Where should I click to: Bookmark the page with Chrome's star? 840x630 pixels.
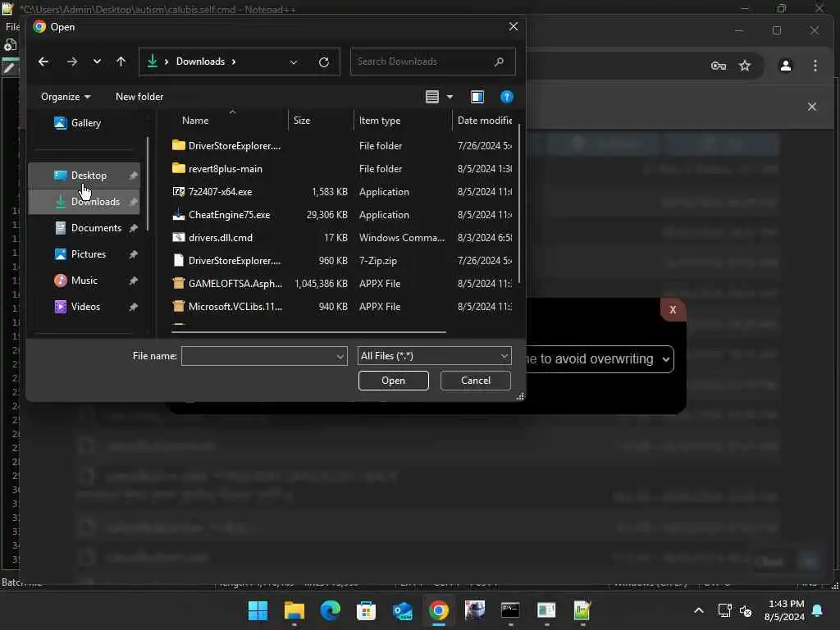coord(745,66)
